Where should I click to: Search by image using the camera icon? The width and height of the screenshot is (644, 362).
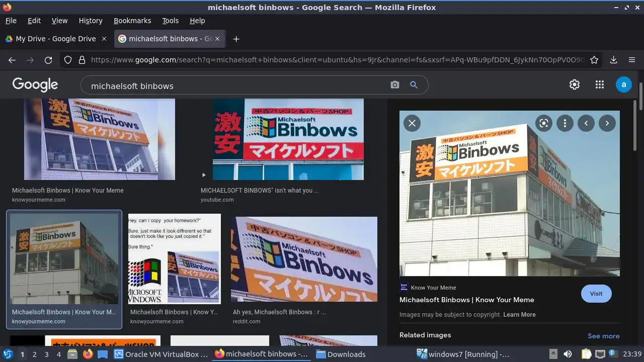click(x=395, y=85)
